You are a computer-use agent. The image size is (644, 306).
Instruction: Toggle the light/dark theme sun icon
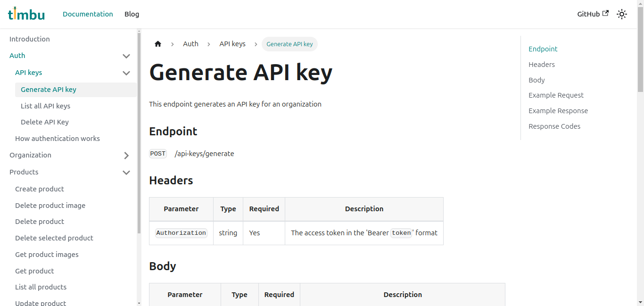622,14
